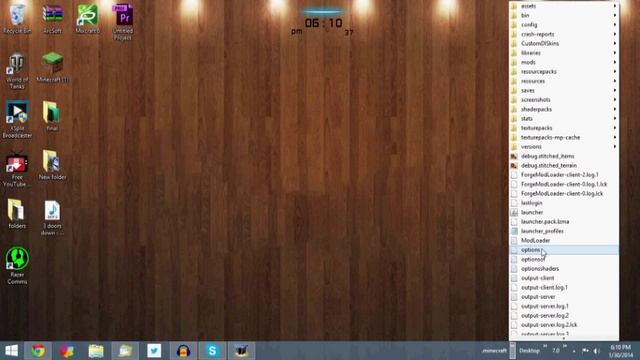This screenshot has height=360, width=640.
Task: Open the resourcepacks folder entry
Action: click(x=564, y=71)
